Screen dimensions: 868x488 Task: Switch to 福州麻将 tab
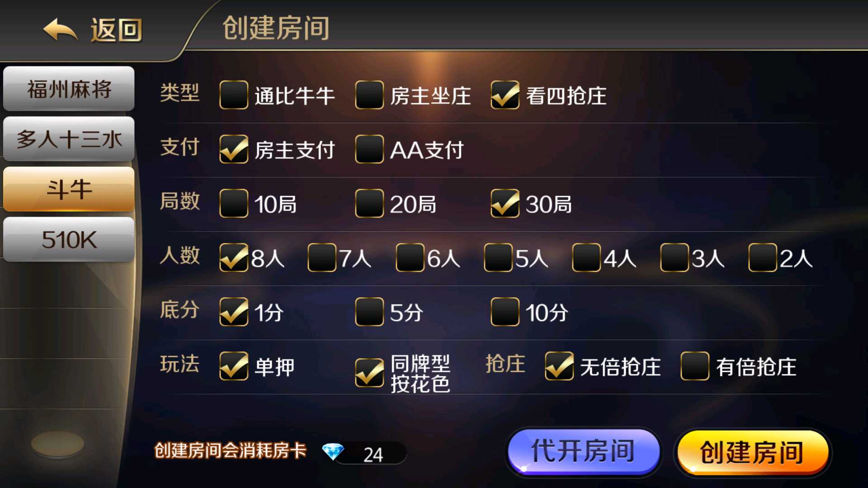[x=69, y=89]
